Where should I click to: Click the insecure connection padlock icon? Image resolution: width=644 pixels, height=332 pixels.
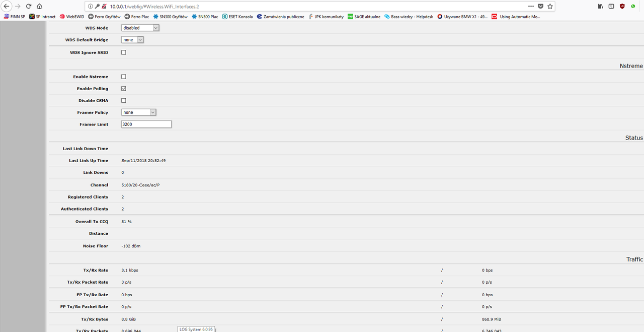coord(104,7)
